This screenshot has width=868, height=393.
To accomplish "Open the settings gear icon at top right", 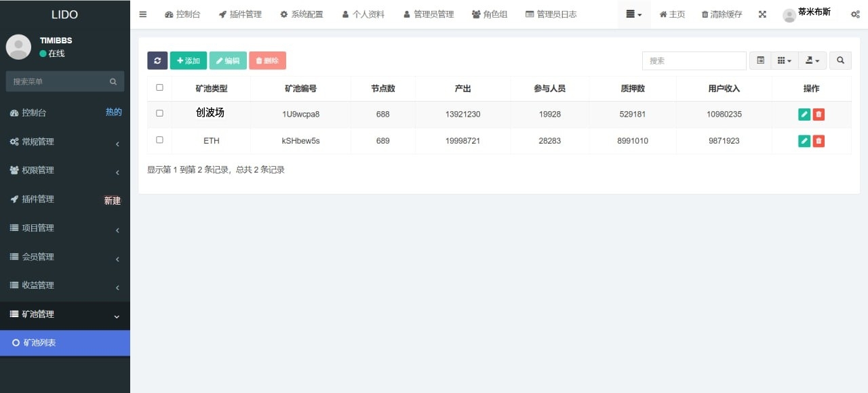I will 856,14.
